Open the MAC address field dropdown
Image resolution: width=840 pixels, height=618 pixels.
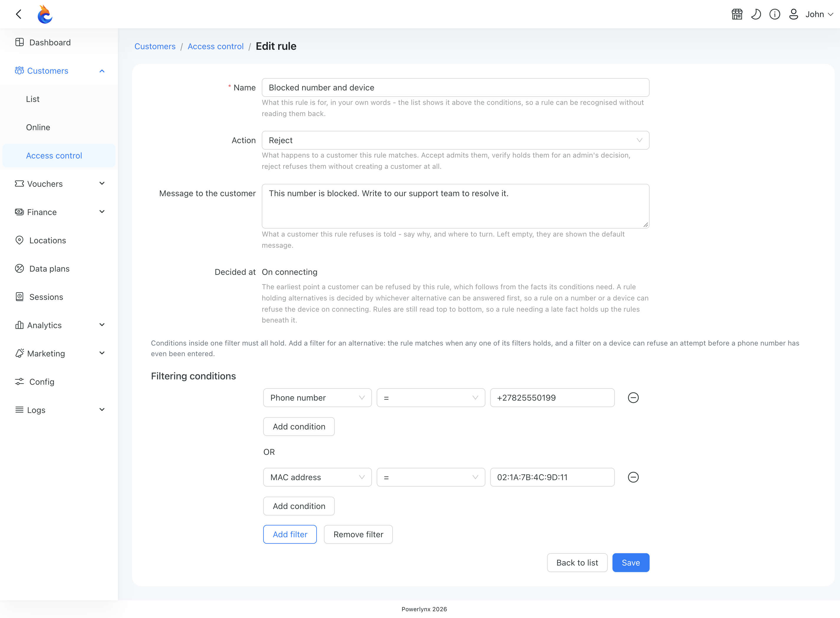pyautogui.click(x=317, y=477)
